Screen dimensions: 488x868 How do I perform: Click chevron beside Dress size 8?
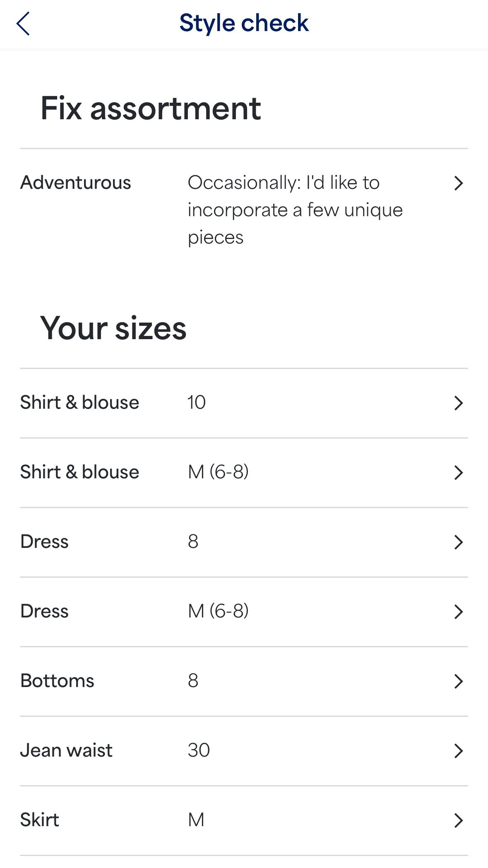[458, 542]
